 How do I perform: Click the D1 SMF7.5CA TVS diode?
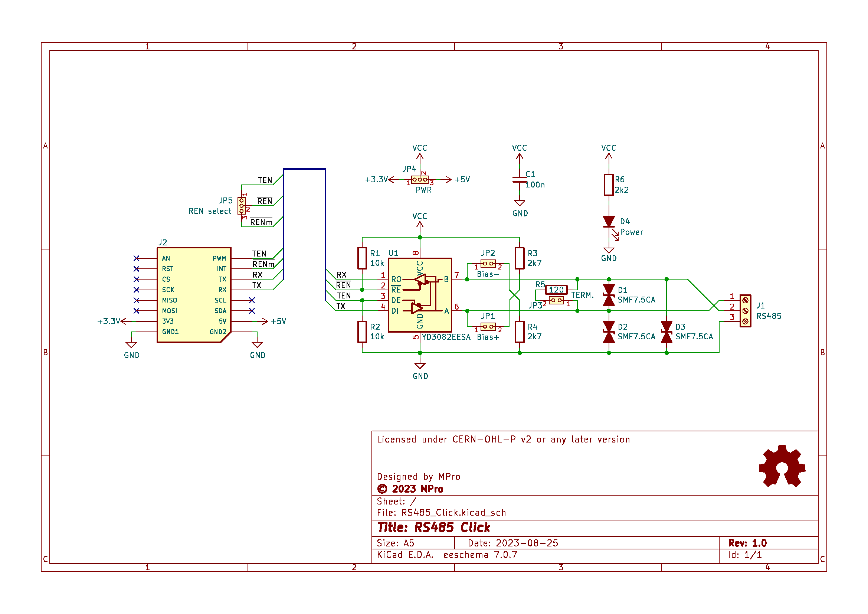(x=609, y=295)
